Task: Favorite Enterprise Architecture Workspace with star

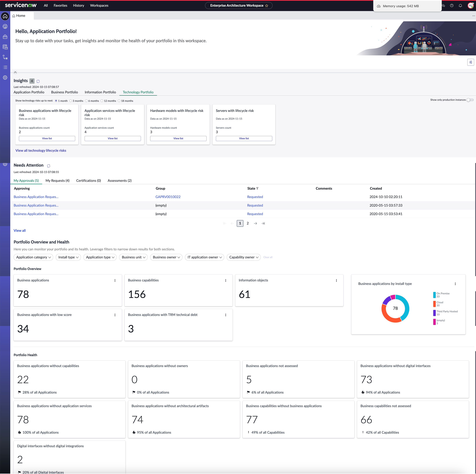Action: coord(267,6)
